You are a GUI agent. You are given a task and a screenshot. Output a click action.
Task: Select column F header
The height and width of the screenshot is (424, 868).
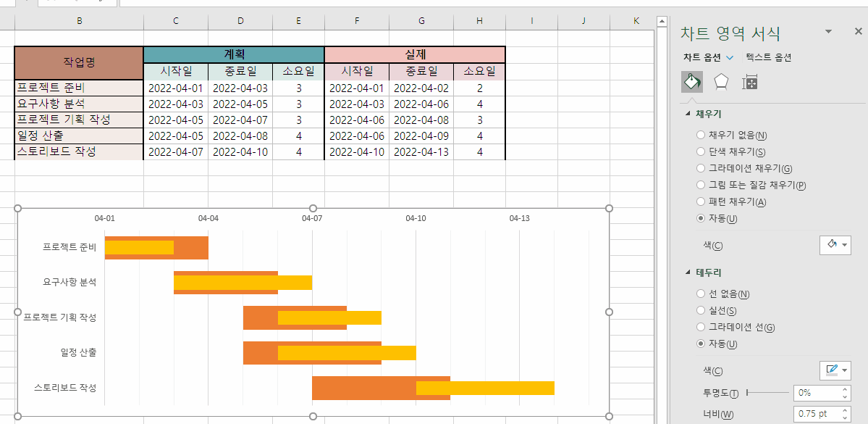[357, 21]
